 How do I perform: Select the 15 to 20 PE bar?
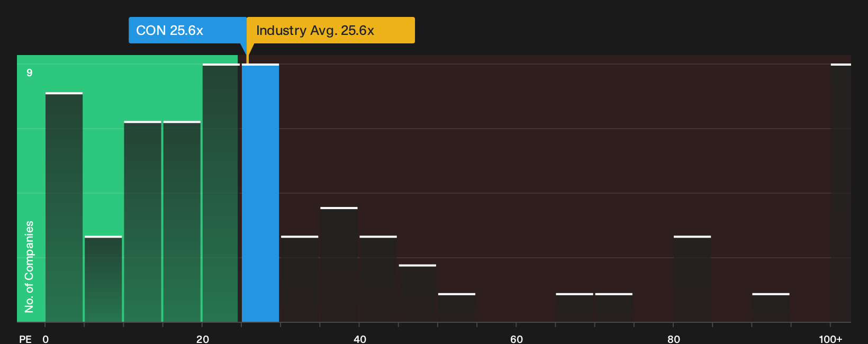[x=182, y=221]
